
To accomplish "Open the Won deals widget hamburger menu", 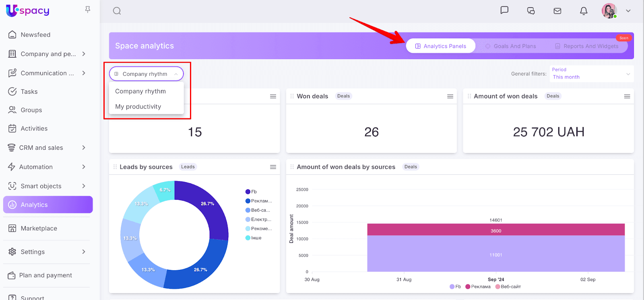I will coord(450,96).
